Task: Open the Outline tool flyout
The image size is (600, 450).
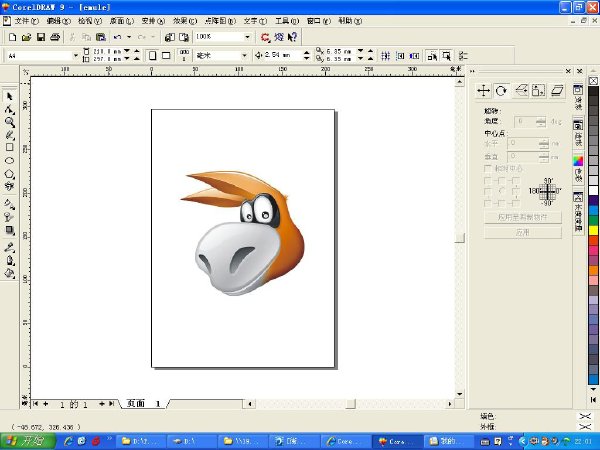Action: click(x=9, y=261)
